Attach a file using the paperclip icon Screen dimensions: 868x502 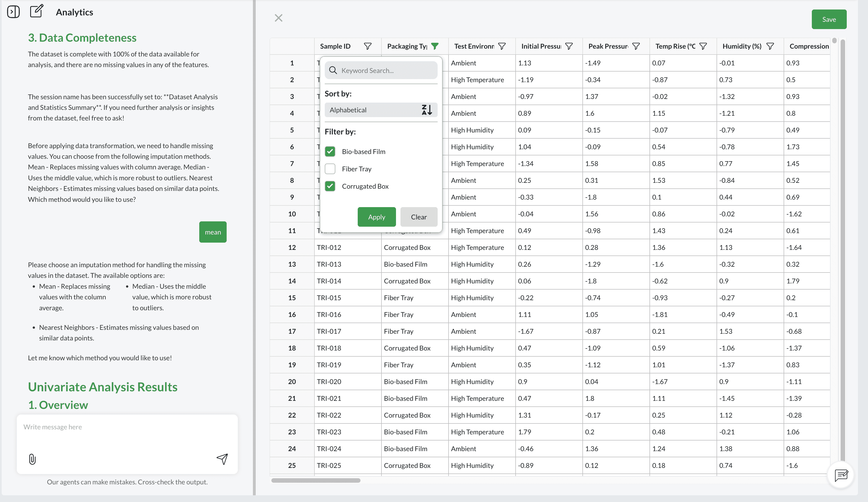32,459
